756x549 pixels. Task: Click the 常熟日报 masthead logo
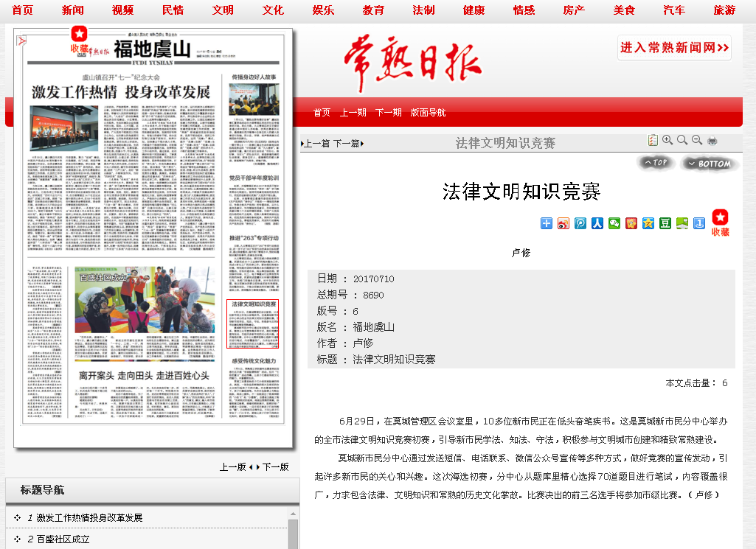pyautogui.click(x=413, y=62)
